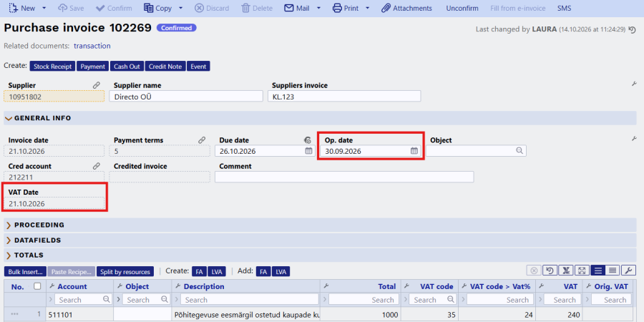Click SMS in the top toolbar
644x322 pixels.
click(x=565, y=8)
